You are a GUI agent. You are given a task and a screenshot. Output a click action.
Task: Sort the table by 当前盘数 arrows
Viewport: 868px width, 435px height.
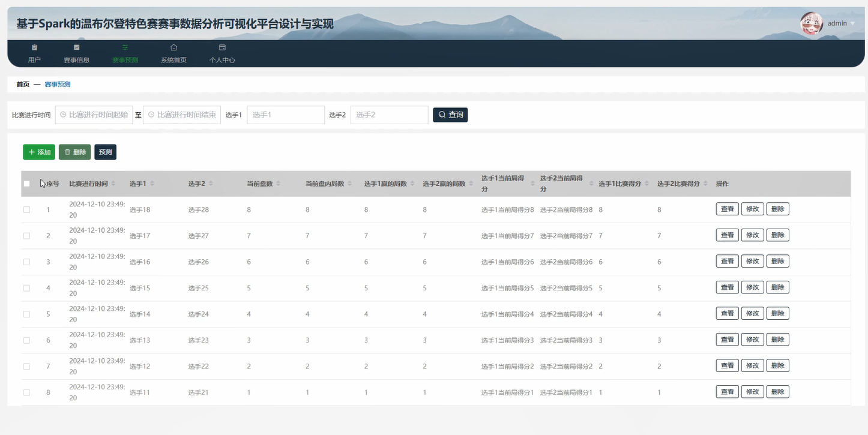279,184
